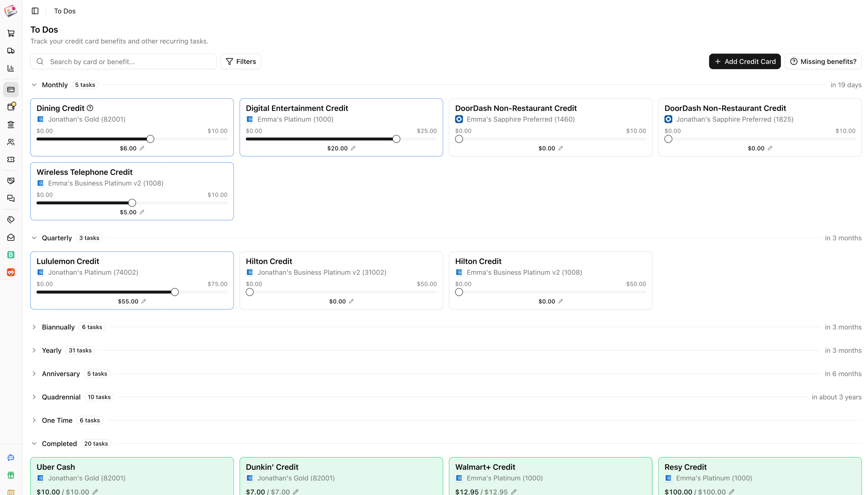The image size is (868, 495).
Task: Open the green gift box icon
Action: pyautogui.click(x=11, y=475)
